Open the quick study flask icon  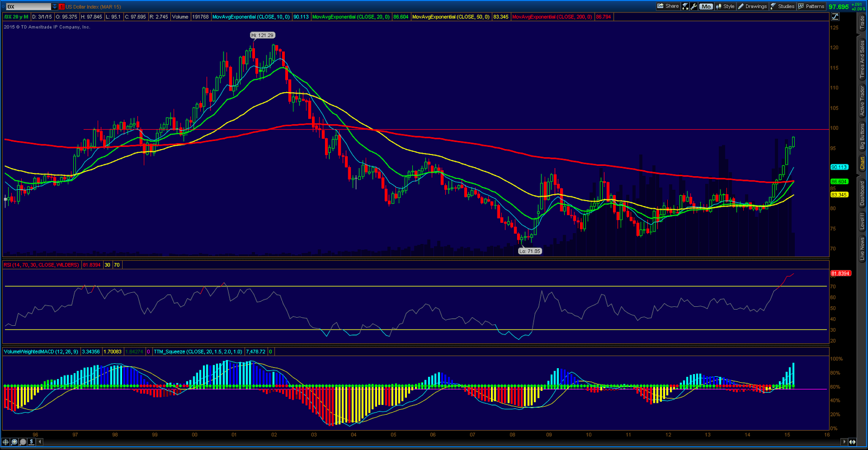coord(686,7)
